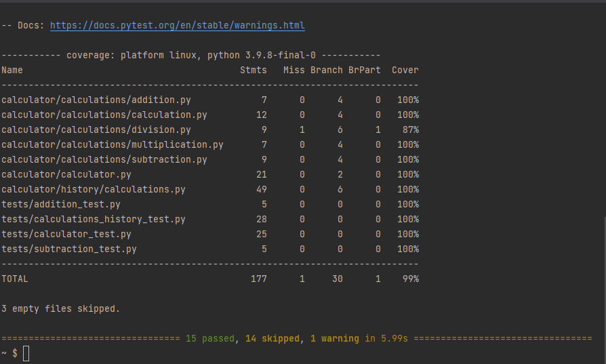Click the statements value 25 for calculator_test.py
Screen dimensions: 606x364
(262, 235)
